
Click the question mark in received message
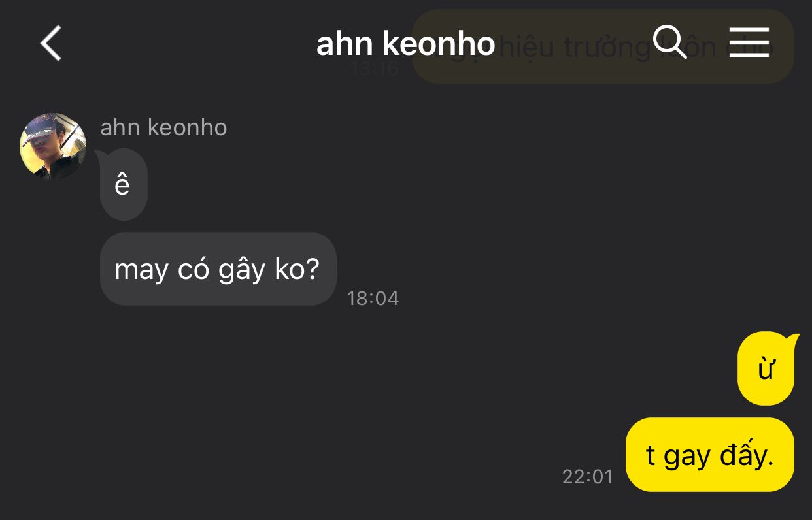[x=312, y=268]
